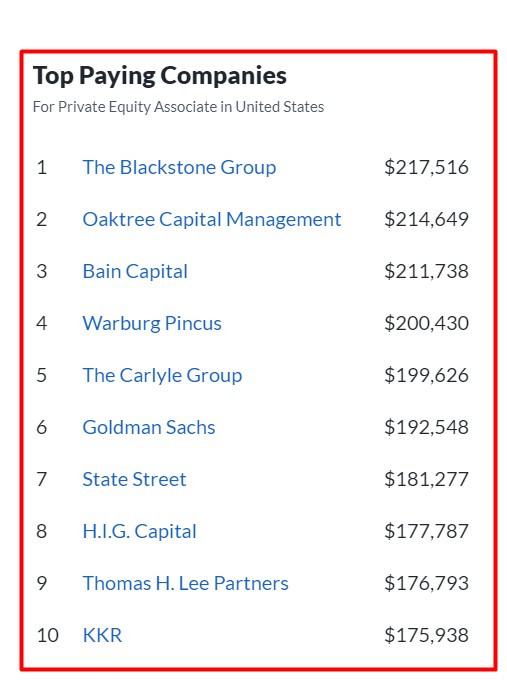Click the $192,548 Goldman Sachs salary figure
The image size is (507, 689).
tap(426, 427)
